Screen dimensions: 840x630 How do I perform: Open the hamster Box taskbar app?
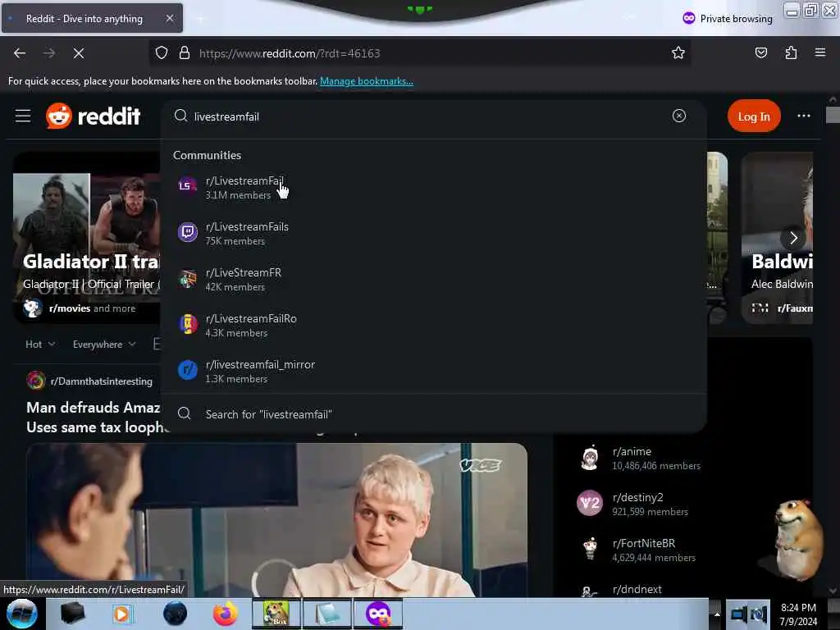[276, 614]
